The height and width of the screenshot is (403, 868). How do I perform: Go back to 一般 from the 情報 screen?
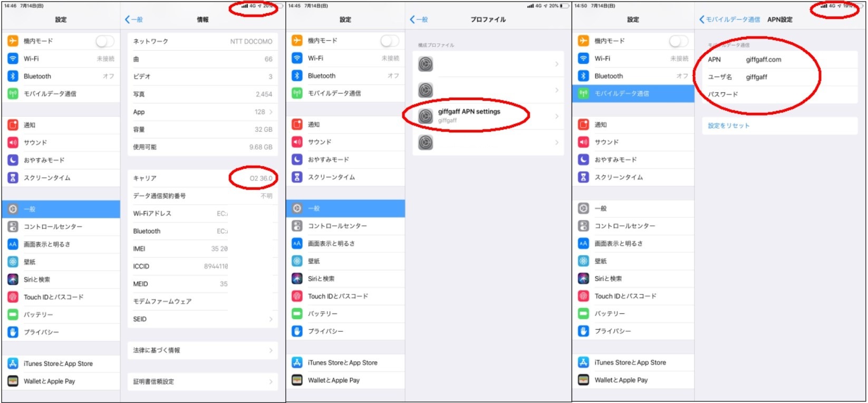point(134,20)
